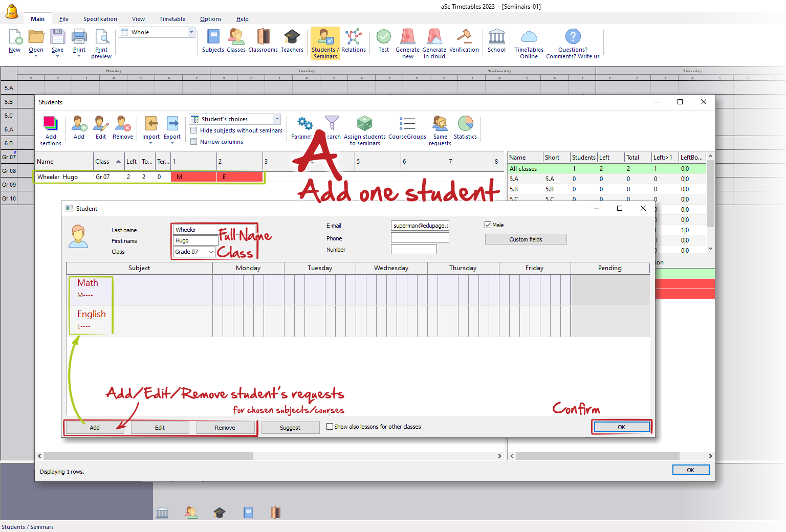Open the Import dropdown arrow

click(x=151, y=143)
